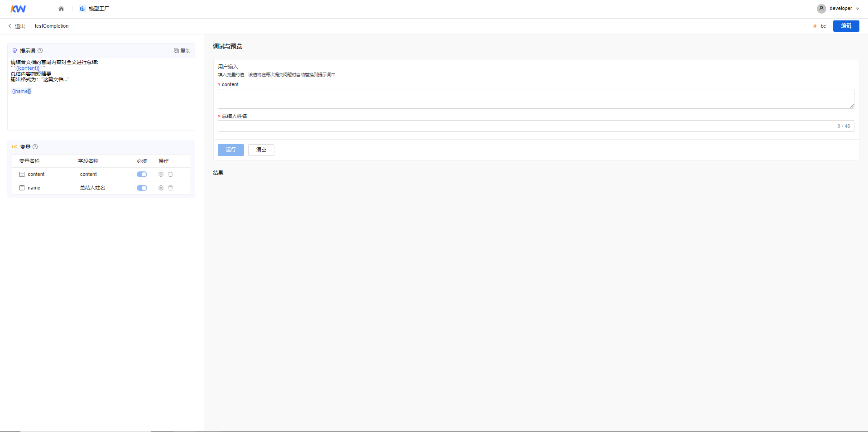This screenshot has height=432, width=868.
Task: Click the bc model indicator
Action: (820, 26)
